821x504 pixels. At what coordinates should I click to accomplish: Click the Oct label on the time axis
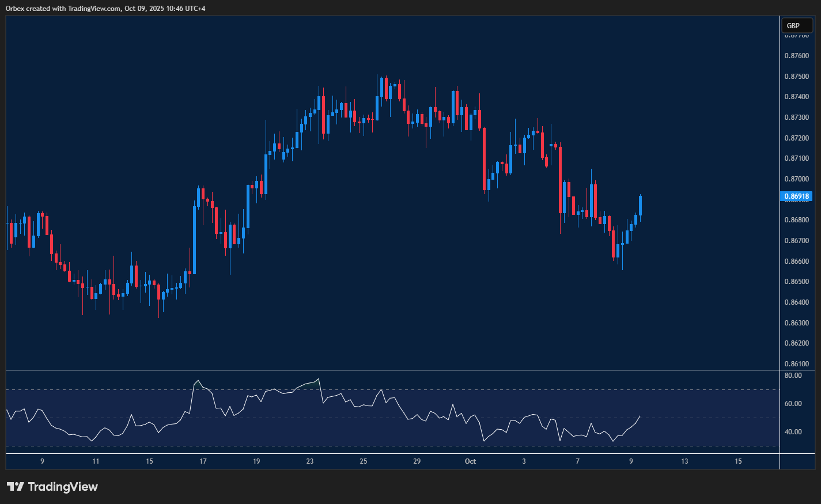(x=470, y=461)
